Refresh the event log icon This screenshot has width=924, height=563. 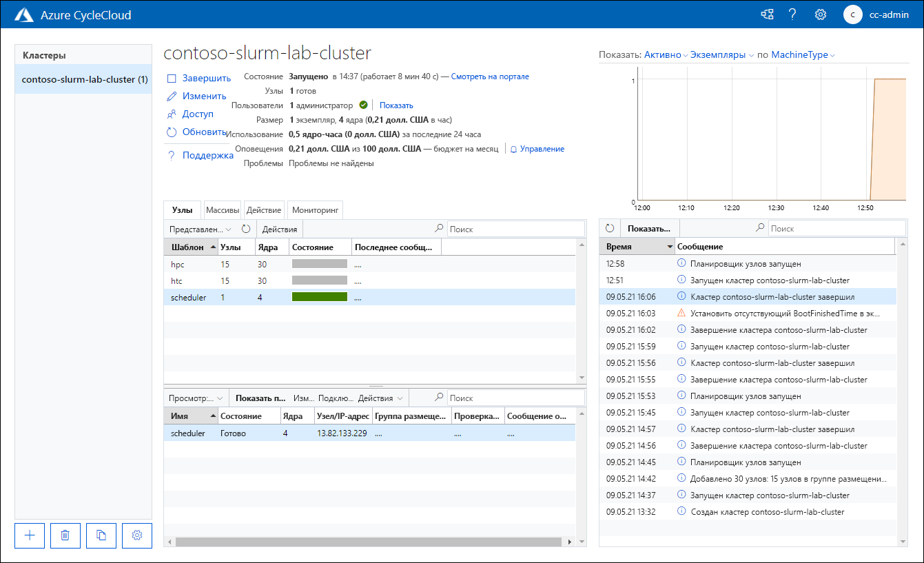point(610,228)
